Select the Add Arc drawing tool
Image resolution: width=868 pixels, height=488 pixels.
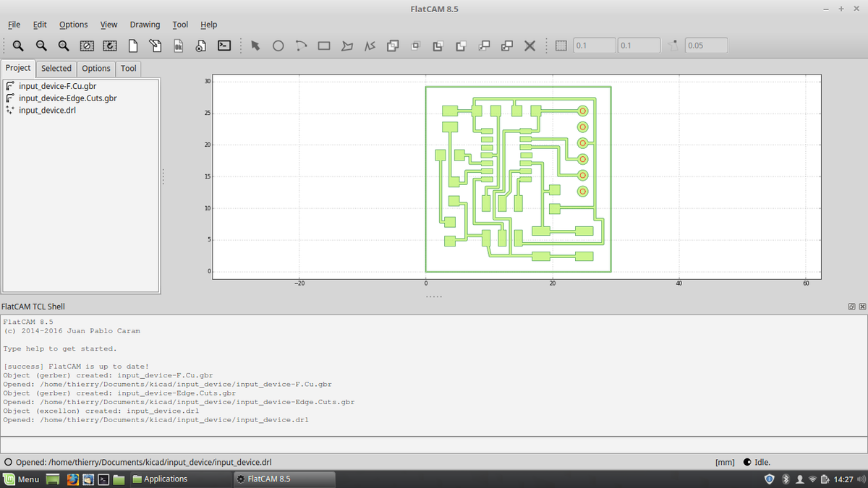301,46
